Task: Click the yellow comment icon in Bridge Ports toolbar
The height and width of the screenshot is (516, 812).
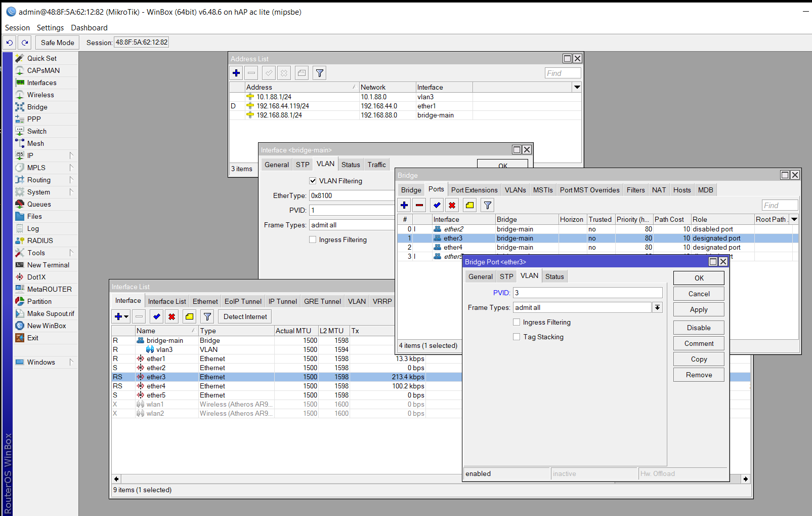Action: pos(470,205)
